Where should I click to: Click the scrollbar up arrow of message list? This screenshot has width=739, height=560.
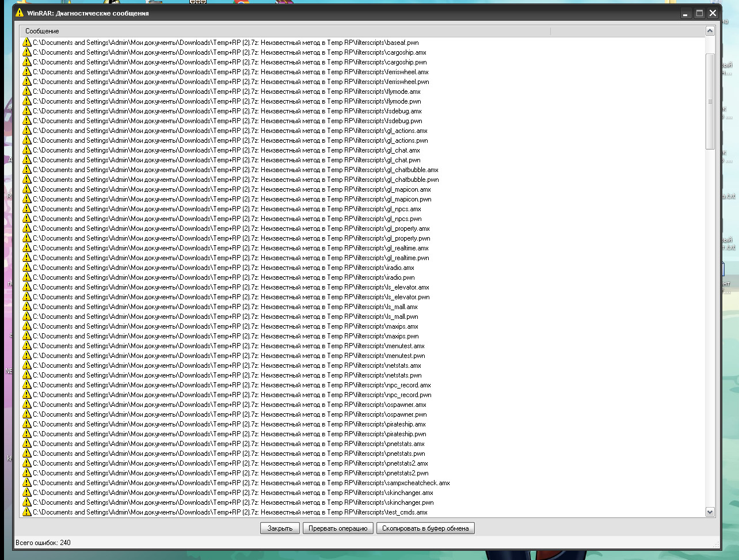pyautogui.click(x=710, y=31)
